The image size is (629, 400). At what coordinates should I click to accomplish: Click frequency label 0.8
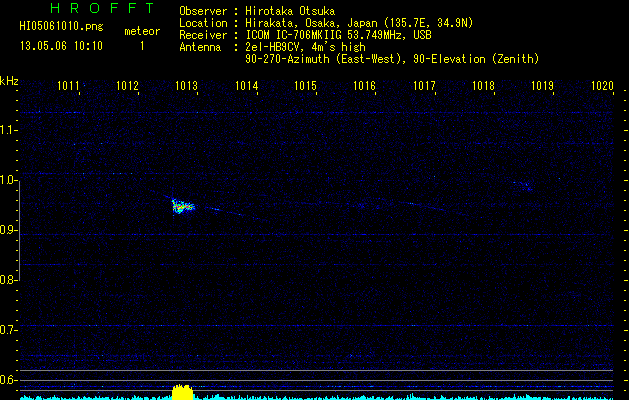click(8, 280)
